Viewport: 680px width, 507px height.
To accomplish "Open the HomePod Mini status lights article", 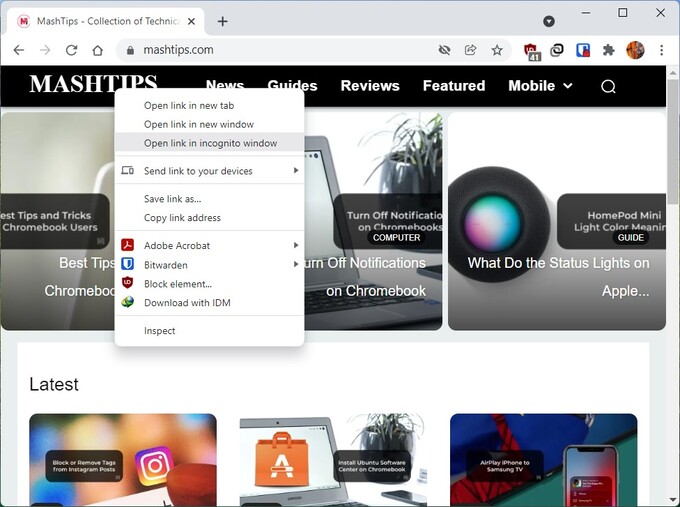I will click(x=557, y=222).
